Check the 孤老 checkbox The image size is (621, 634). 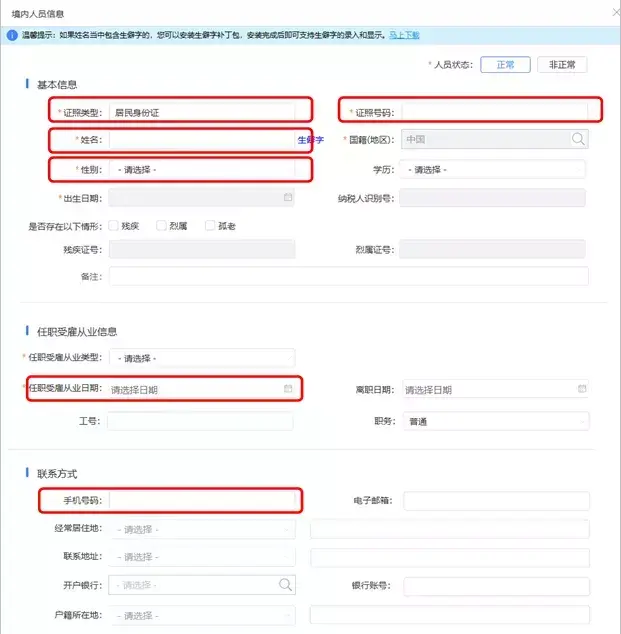click(210, 225)
